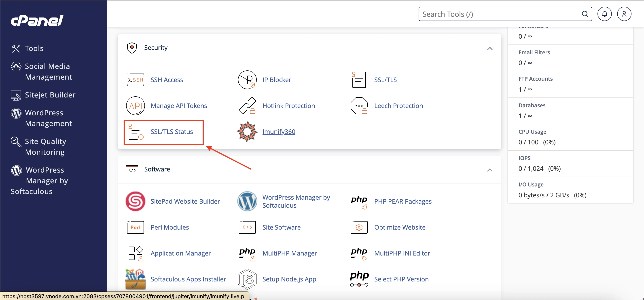Screen dimensions: 644x300
Task: Click the MultiPHP Manager icon
Action: click(247, 254)
